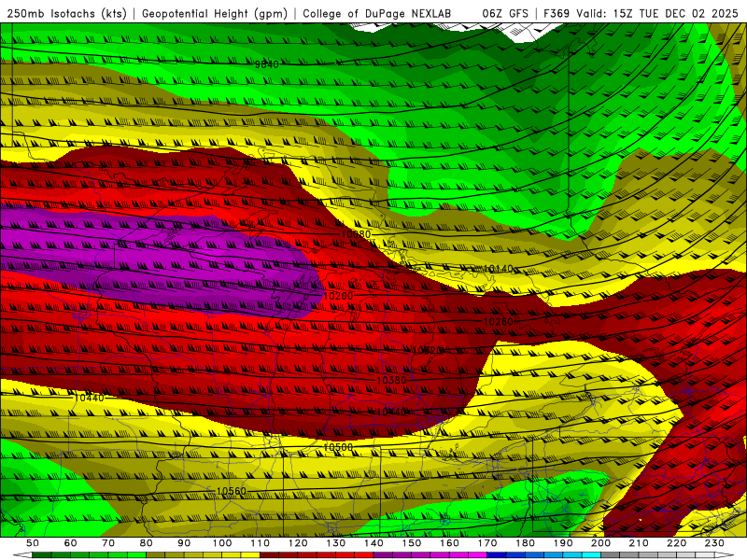
Task: Select the 150 value on the color scale
Action: point(412,543)
